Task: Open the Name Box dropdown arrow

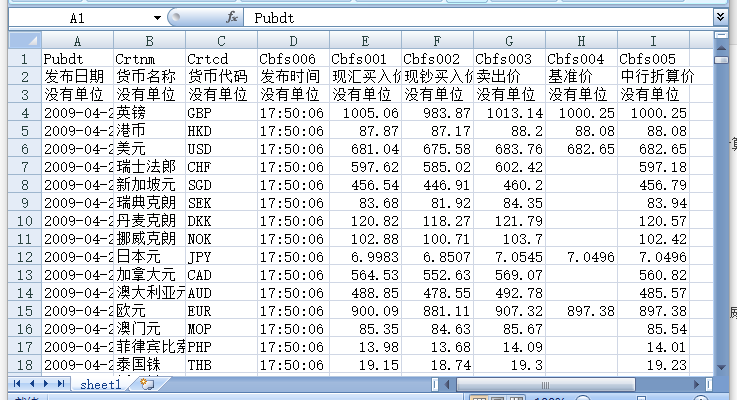Action: tap(157, 18)
